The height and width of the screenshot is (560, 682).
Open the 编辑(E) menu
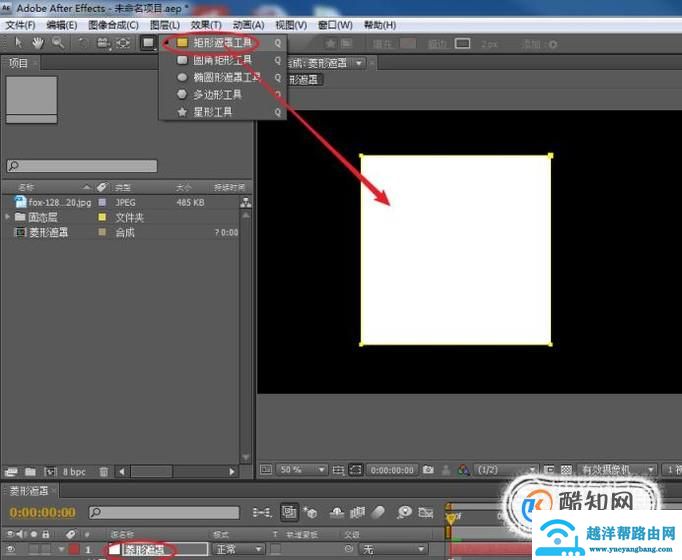(x=61, y=25)
